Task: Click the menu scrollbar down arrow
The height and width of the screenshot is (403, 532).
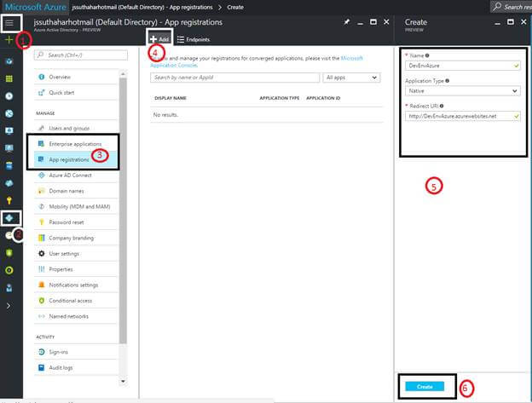Action: coord(123,382)
